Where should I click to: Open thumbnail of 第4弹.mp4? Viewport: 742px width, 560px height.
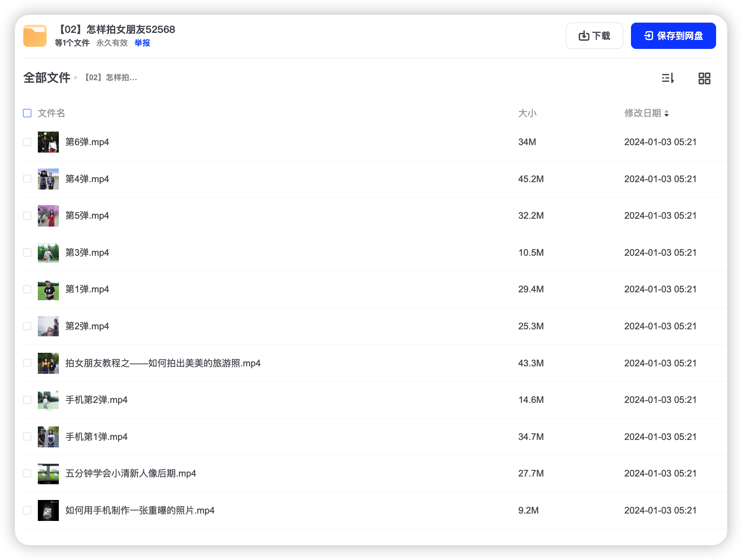coord(48,179)
